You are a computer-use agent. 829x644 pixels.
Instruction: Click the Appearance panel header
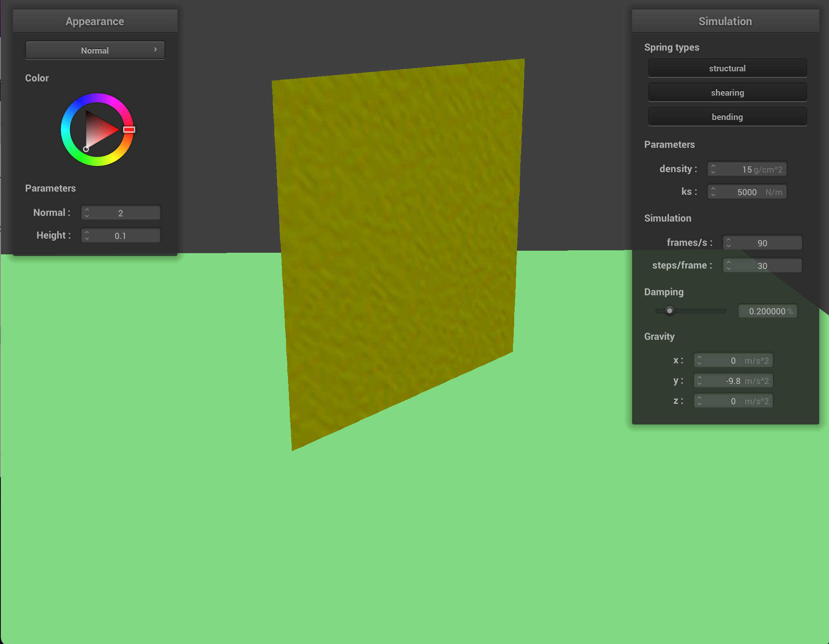click(95, 21)
